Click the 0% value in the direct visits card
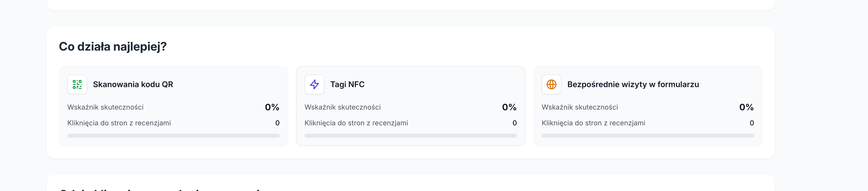This screenshot has height=191, width=868. click(x=747, y=107)
